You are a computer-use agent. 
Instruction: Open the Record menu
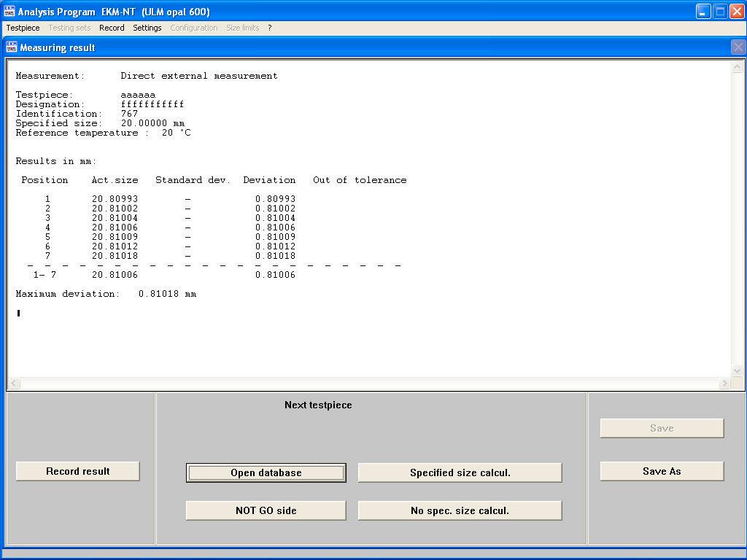112,28
